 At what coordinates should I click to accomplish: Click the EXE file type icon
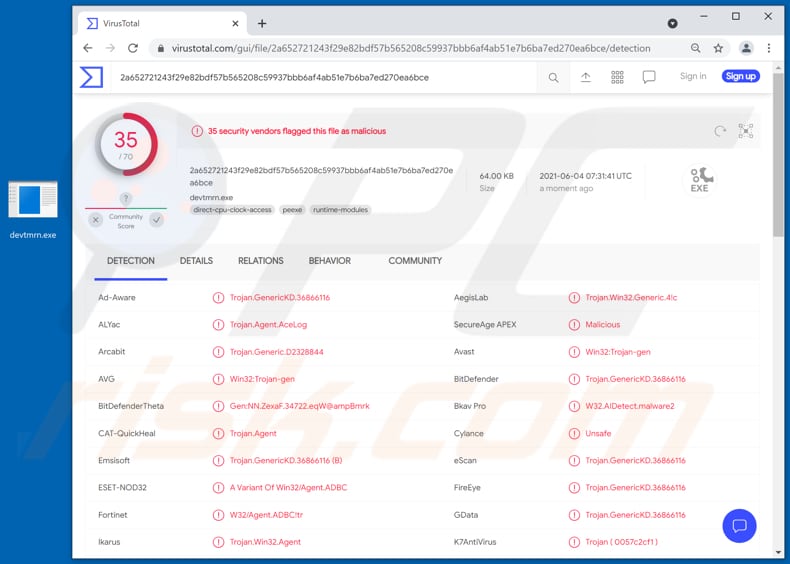click(699, 180)
